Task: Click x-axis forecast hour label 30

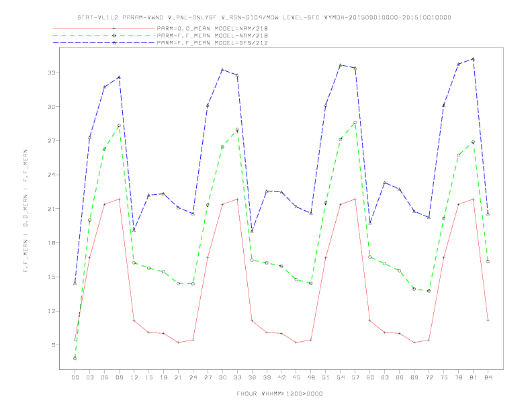Action: pyautogui.click(x=222, y=377)
